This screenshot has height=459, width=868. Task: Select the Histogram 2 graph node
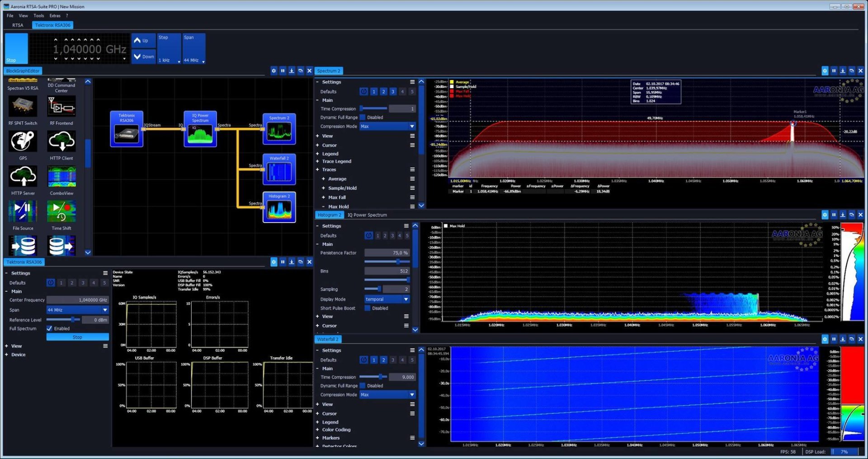[279, 207]
